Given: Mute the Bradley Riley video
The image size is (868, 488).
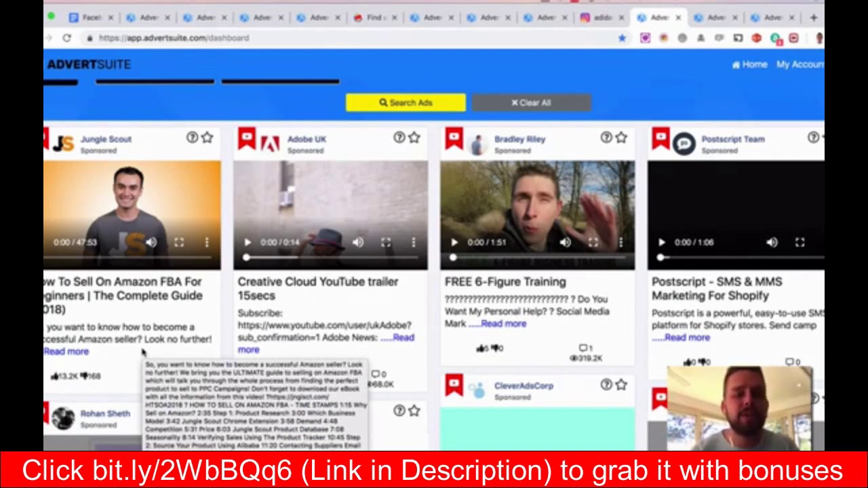Looking at the screenshot, I should pyautogui.click(x=565, y=242).
